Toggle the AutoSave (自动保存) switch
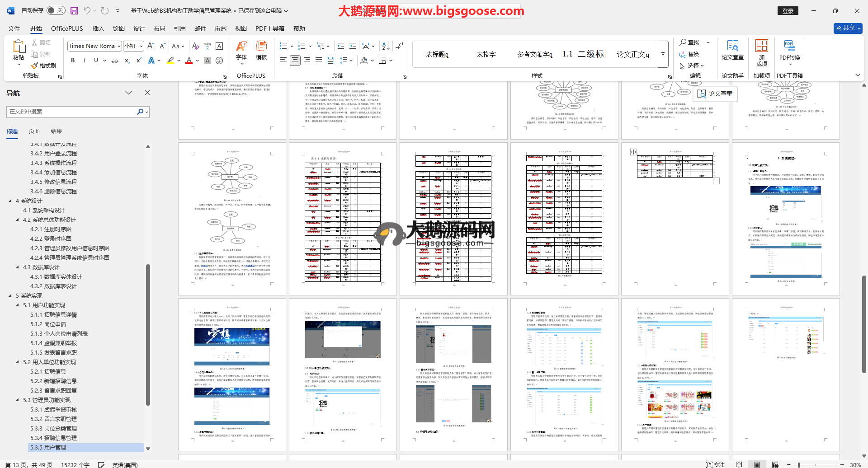 [56, 10]
